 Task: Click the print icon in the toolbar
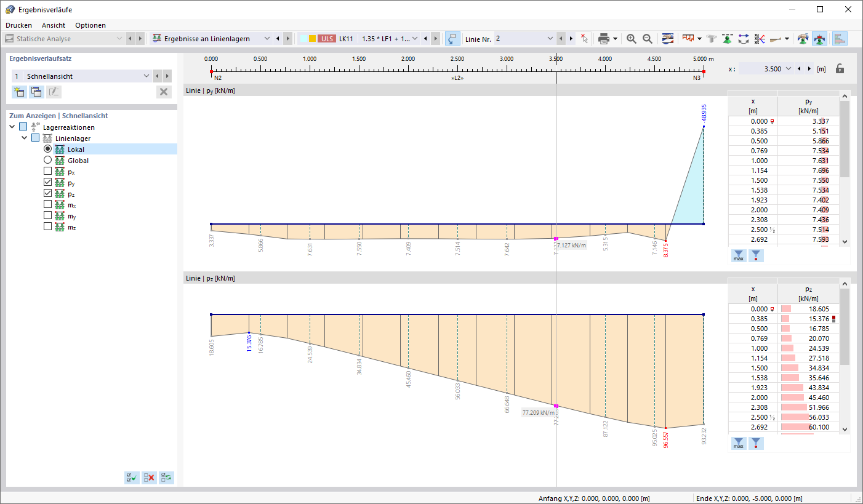pyautogui.click(x=603, y=38)
